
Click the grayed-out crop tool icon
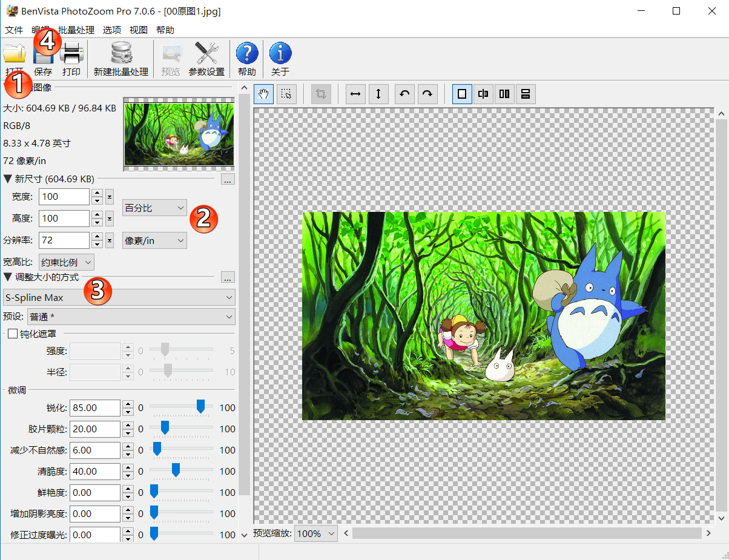[321, 94]
